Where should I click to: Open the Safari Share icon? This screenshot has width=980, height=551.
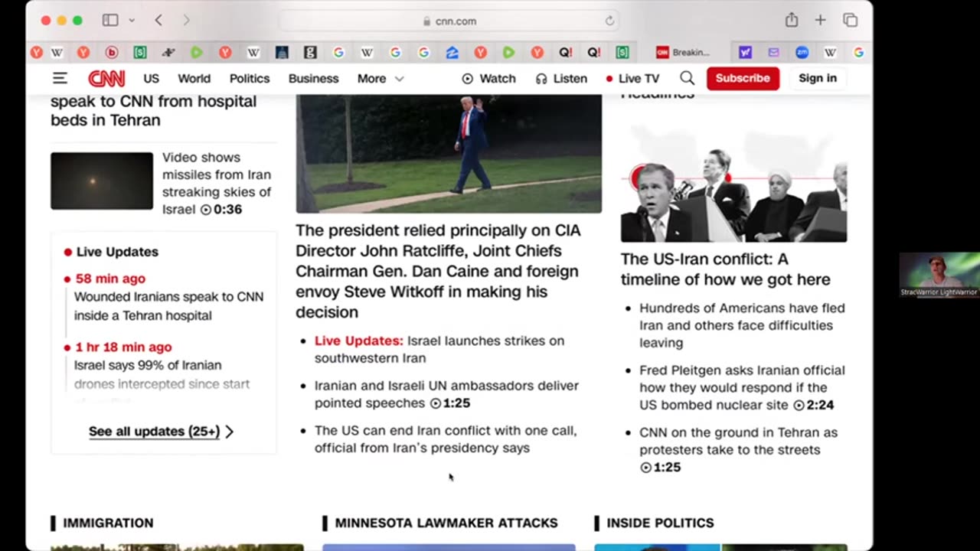792,21
